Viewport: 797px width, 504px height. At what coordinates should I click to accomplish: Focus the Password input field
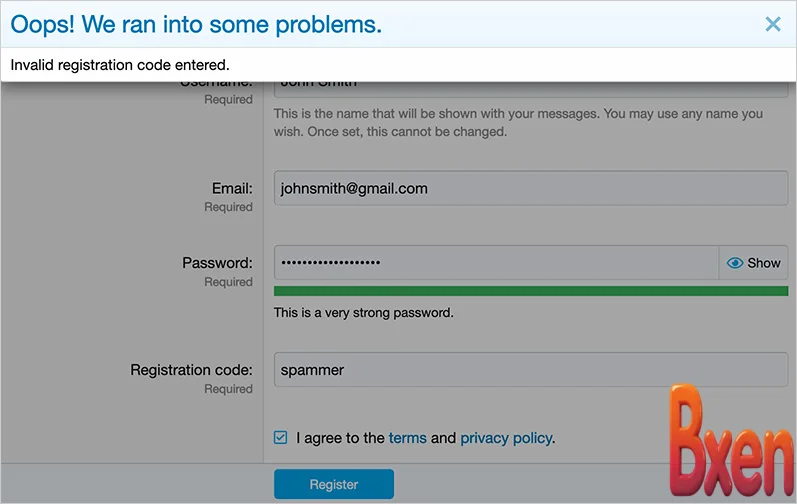[495, 263]
